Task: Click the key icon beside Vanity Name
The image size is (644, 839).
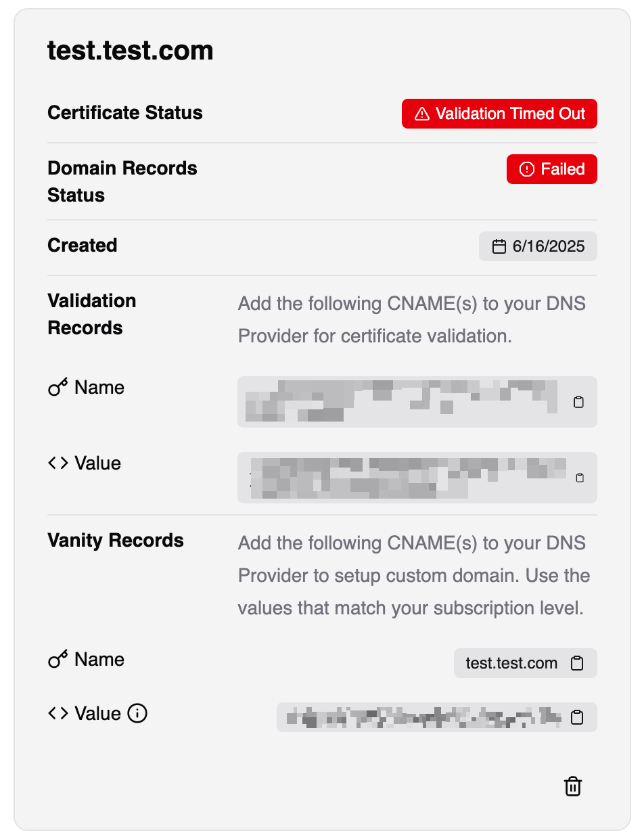Action: 57,659
